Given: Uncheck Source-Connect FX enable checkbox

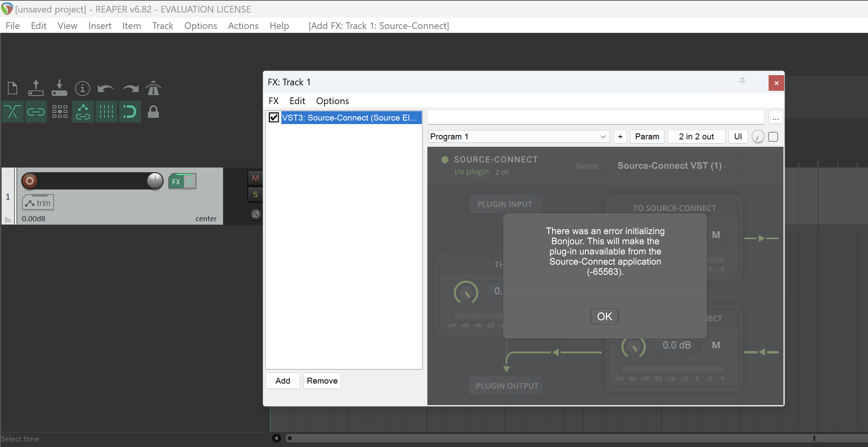Looking at the screenshot, I should coord(274,117).
